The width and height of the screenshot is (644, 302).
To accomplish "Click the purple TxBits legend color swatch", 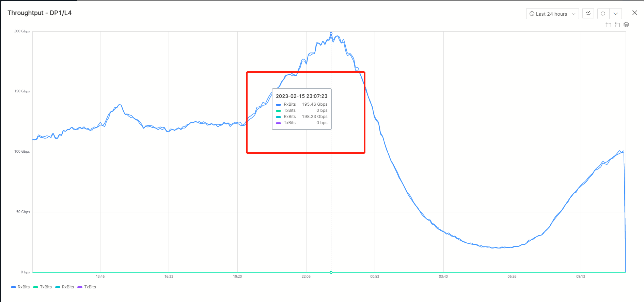I will pyautogui.click(x=80, y=287).
